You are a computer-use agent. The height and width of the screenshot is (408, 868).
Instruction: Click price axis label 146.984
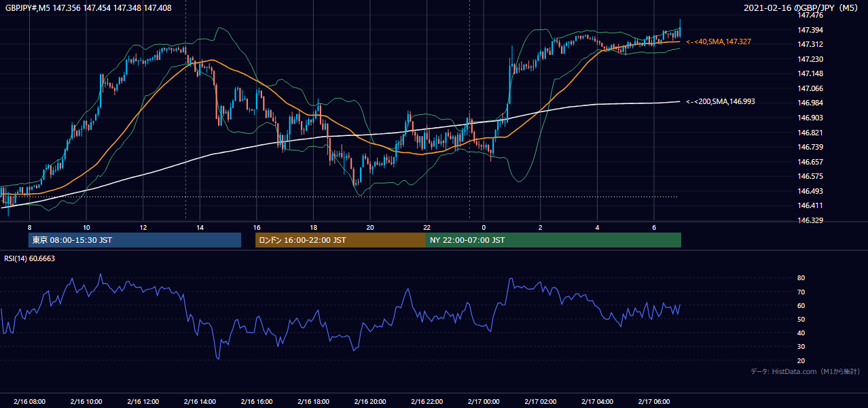(x=810, y=103)
